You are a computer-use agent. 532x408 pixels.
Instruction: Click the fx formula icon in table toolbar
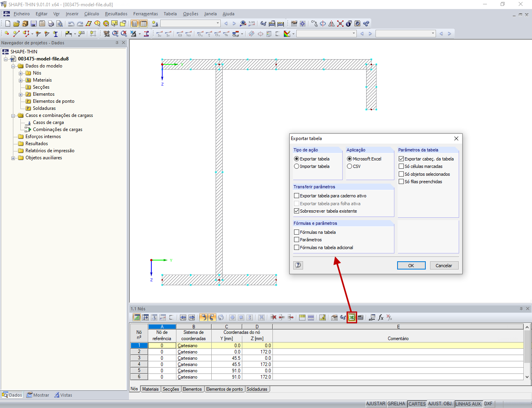pyautogui.click(x=381, y=317)
